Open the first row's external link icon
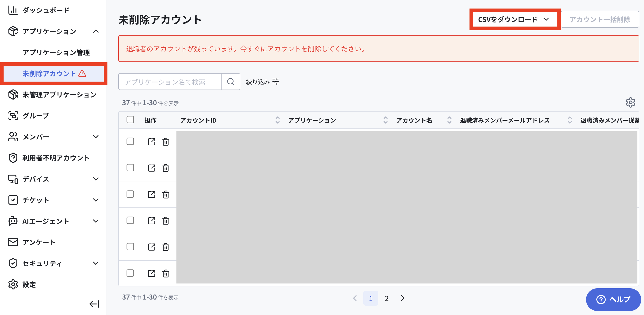Screen dimensions: 644x315 click(152, 142)
